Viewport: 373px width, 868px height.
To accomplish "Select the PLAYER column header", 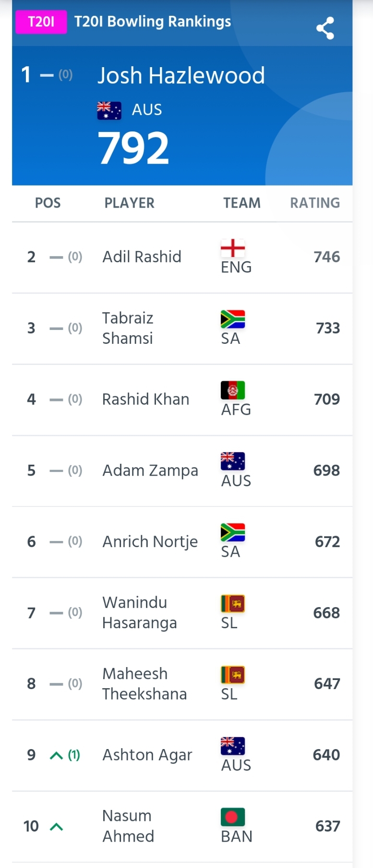I will pos(130,203).
